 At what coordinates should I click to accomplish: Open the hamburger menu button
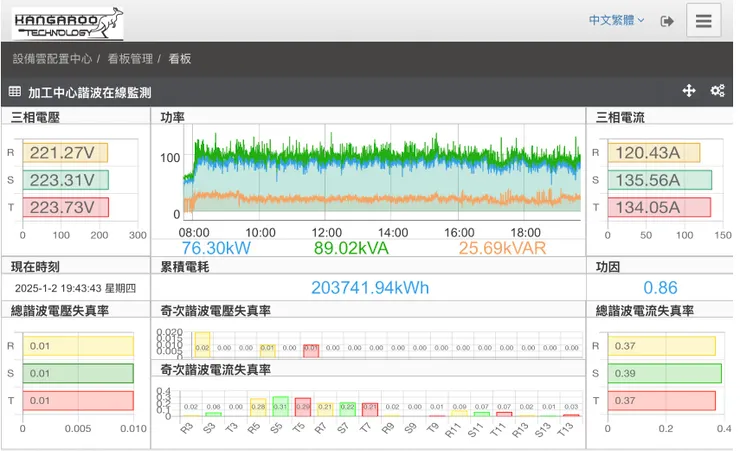click(703, 20)
